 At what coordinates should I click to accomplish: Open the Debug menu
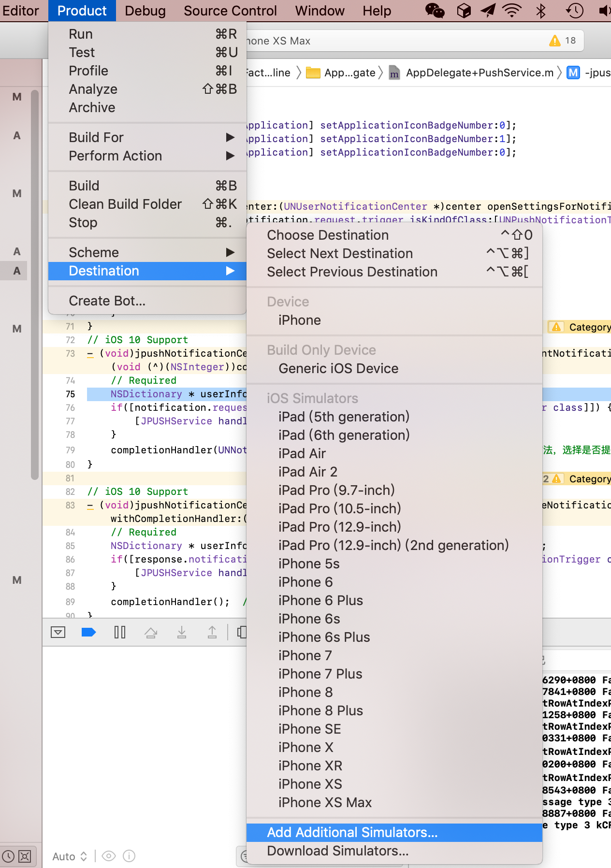coord(145,11)
